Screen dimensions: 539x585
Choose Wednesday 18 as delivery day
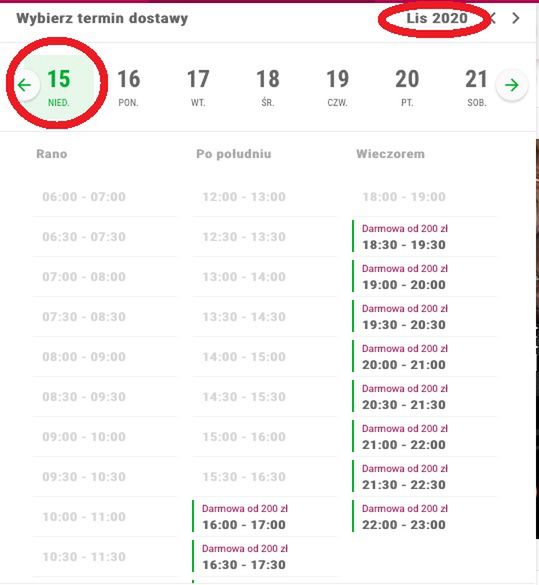point(268,88)
